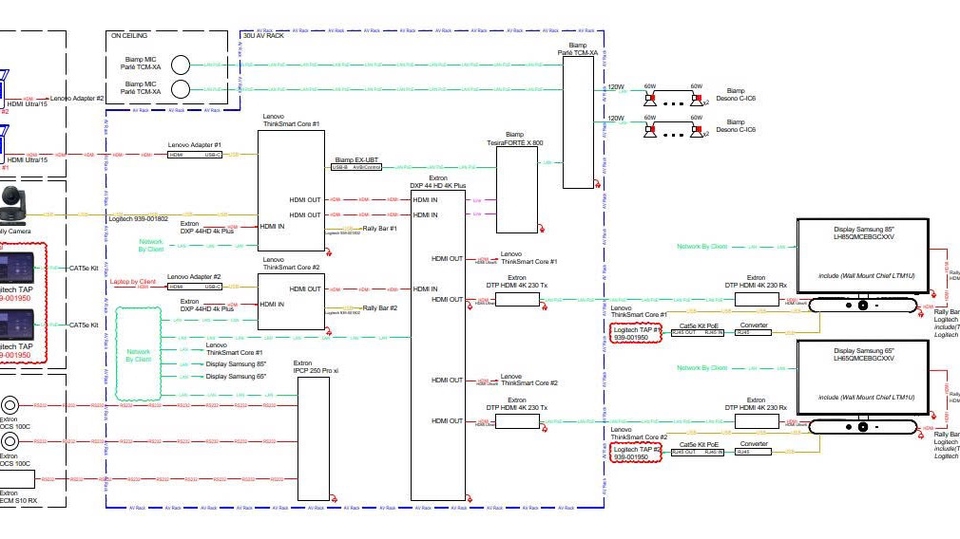Click the red 'Laptop by Client' label

click(x=133, y=282)
